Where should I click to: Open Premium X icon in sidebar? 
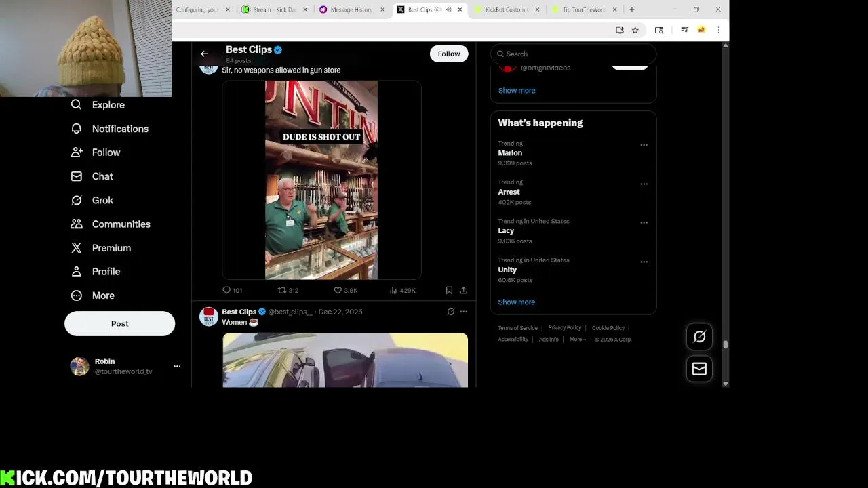[77, 248]
